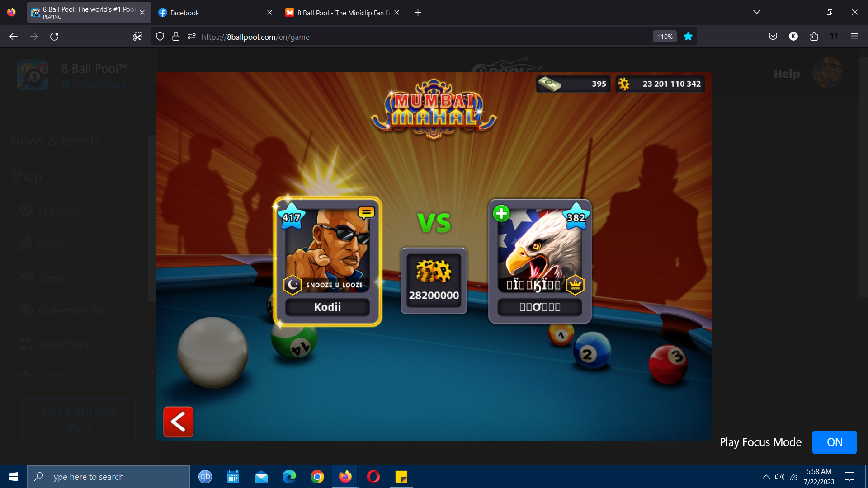The height and width of the screenshot is (488, 868).
Task: Click the gold coins balance icon
Action: pyautogui.click(x=624, y=84)
